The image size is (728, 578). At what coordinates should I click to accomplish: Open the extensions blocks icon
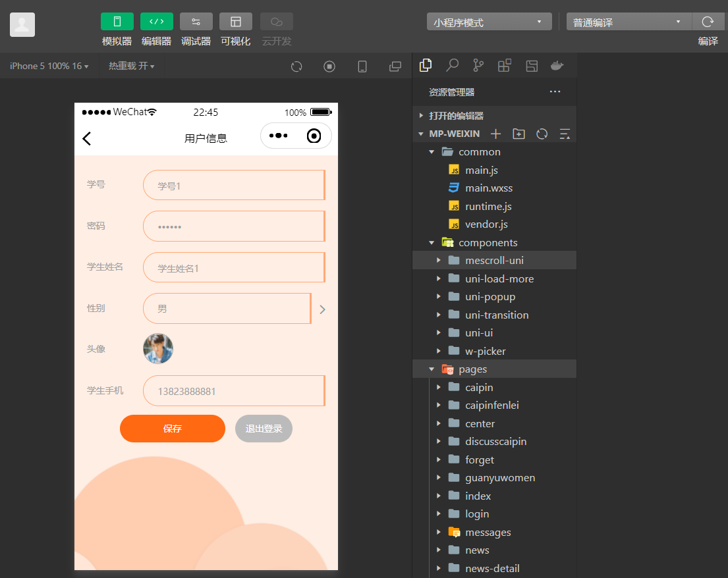(x=504, y=65)
